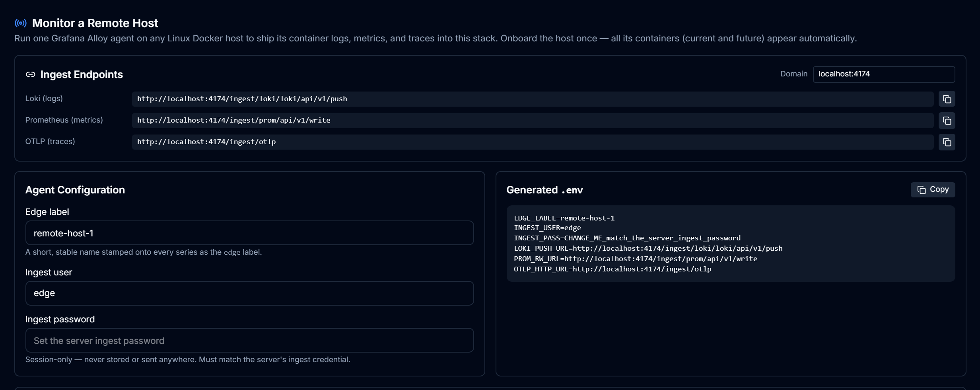Click the Prometheus write URL text
The height and width of the screenshot is (390, 980).
point(233,120)
